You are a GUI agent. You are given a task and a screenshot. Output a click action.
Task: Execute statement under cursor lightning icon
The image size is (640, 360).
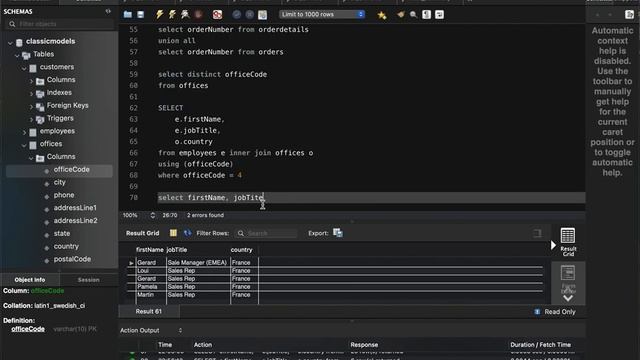point(172,15)
